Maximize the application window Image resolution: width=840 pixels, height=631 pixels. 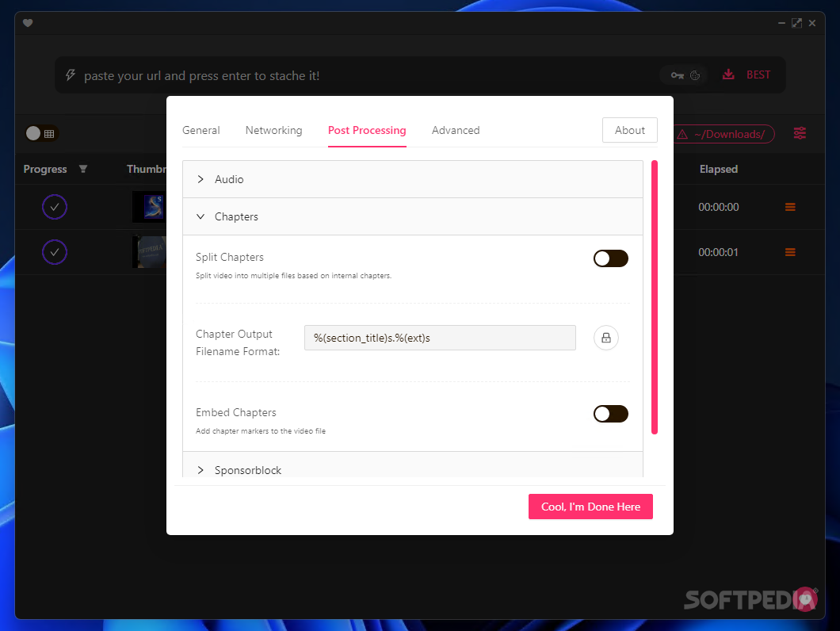(x=796, y=23)
